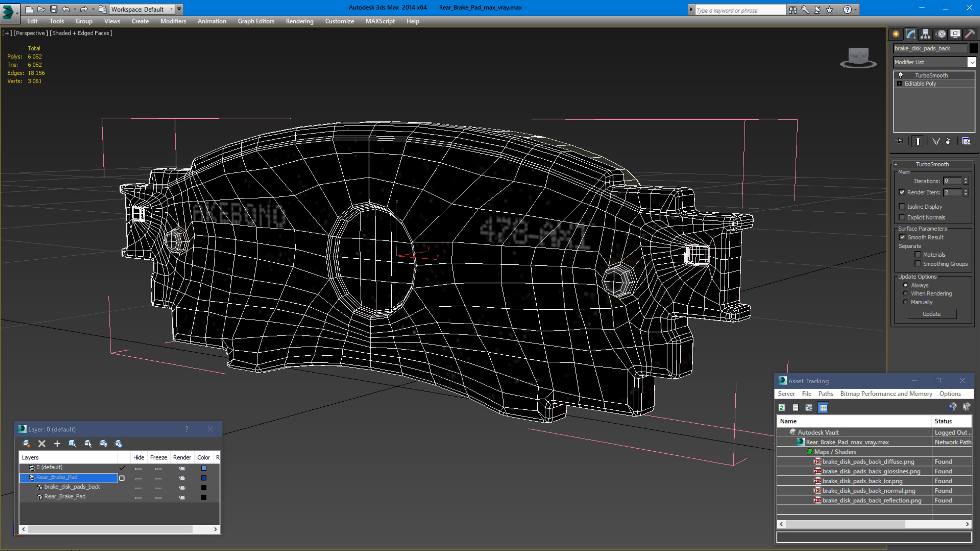Click the Open File toolbar icon

click(42, 9)
